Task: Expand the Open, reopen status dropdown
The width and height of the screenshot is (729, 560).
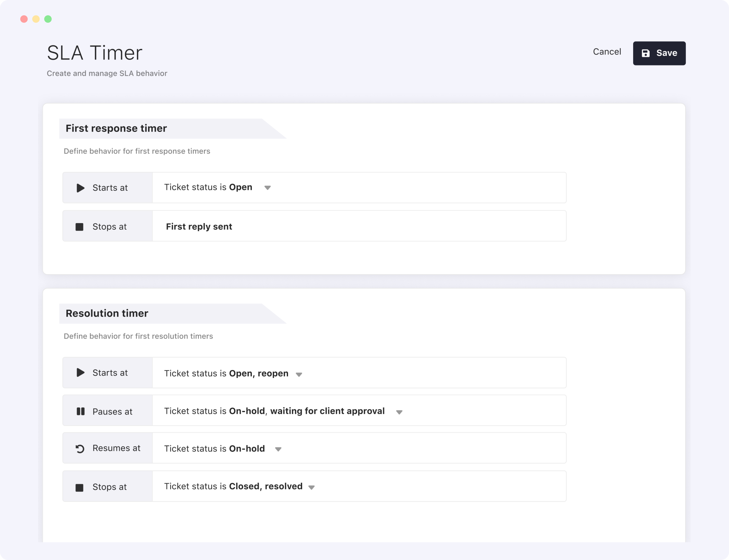Action: (x=299, y=374)
